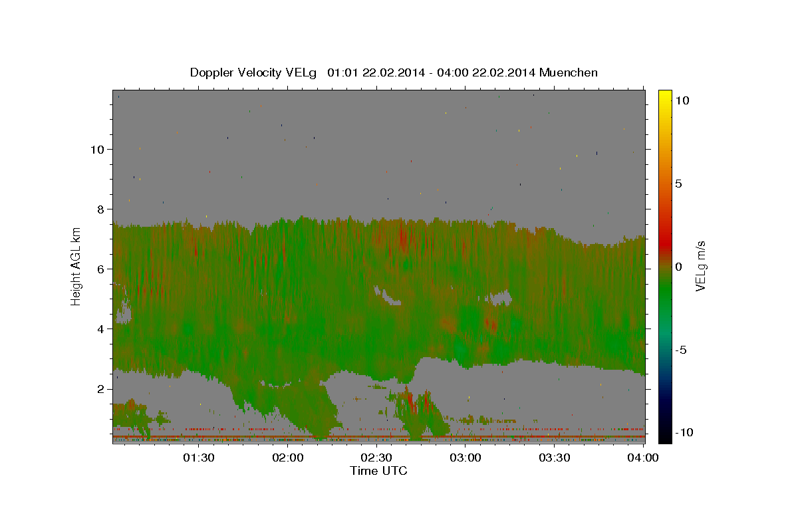Click the colorbar label -5
Viewport: 798px width, 532px height.
(680, 350)
